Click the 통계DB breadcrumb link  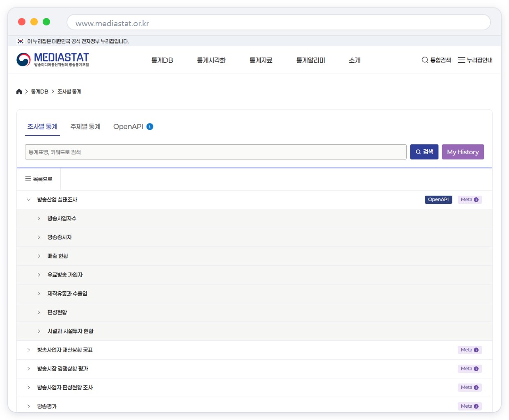click(x=40, y=91)
